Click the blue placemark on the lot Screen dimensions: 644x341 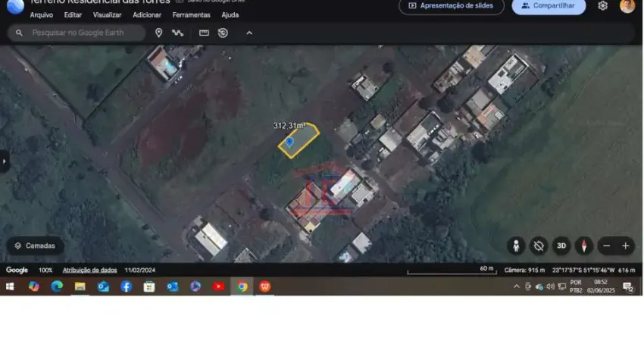[289, 142]
